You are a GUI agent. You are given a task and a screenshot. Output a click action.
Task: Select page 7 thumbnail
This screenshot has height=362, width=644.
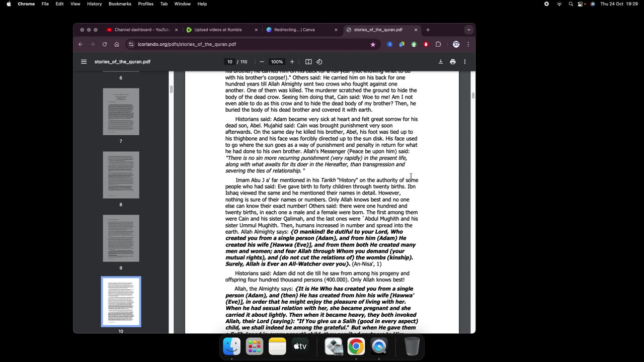[x=121, y=112]
